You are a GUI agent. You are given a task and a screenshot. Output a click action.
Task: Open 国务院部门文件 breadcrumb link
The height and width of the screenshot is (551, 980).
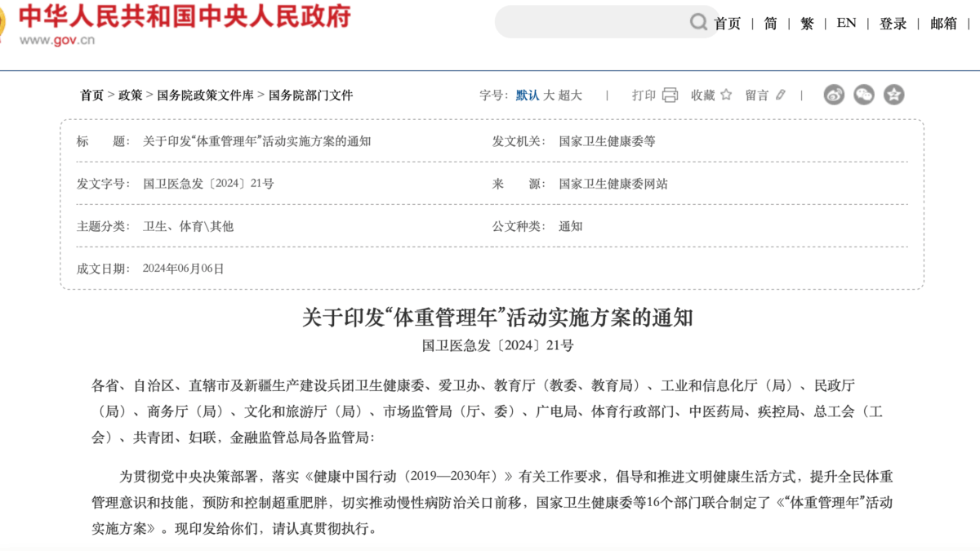click(x=310, y=96)
